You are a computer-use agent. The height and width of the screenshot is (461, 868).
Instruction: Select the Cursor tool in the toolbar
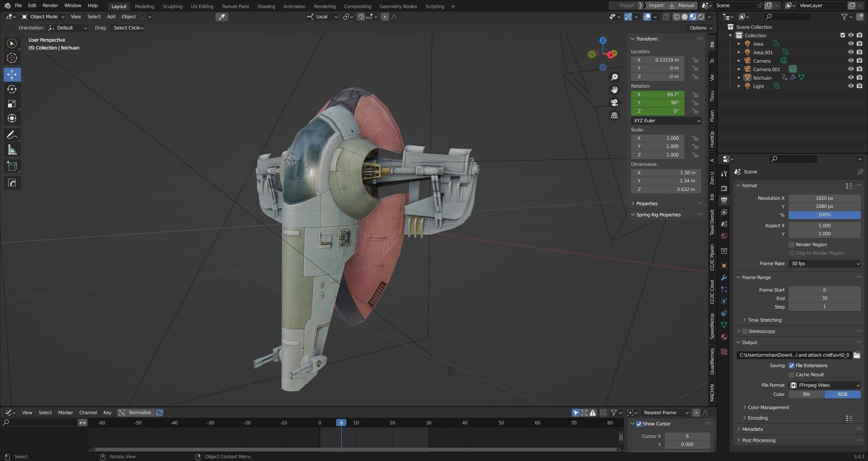[x=12, y=58]
